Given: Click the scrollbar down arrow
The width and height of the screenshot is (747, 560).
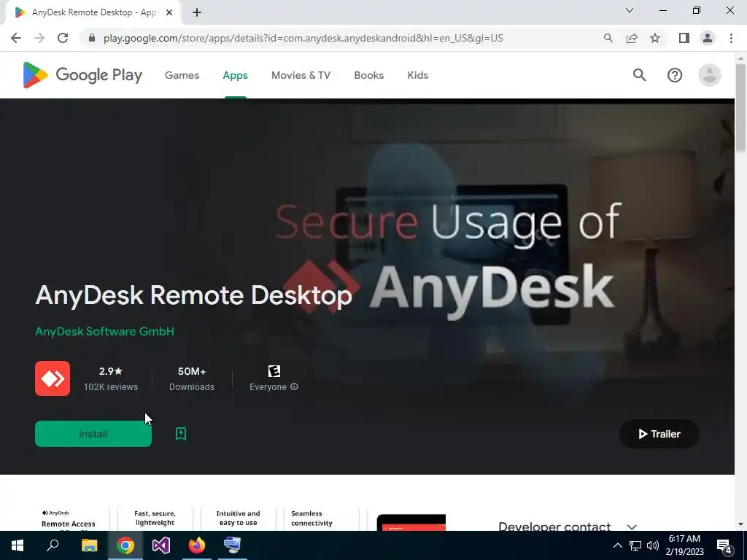Looking at the screenshot, I should pos(740,524).
